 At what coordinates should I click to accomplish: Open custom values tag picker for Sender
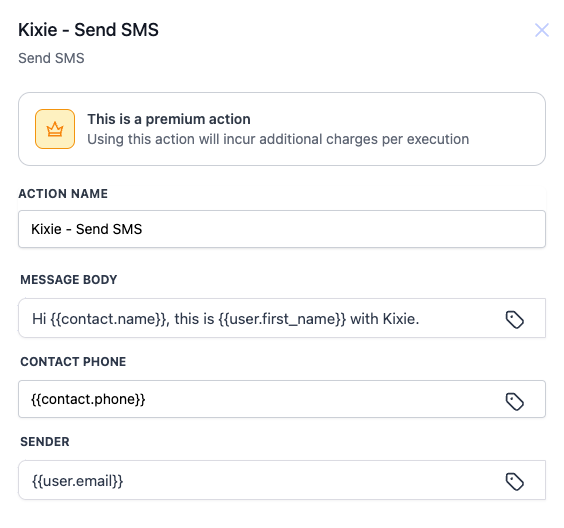[x=514, y=482]
